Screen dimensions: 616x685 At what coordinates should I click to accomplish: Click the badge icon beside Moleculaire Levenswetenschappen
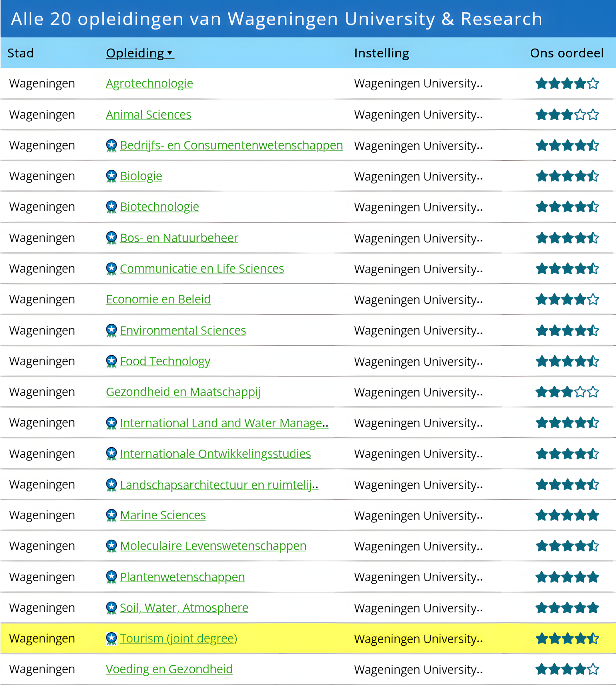[111, 546]
